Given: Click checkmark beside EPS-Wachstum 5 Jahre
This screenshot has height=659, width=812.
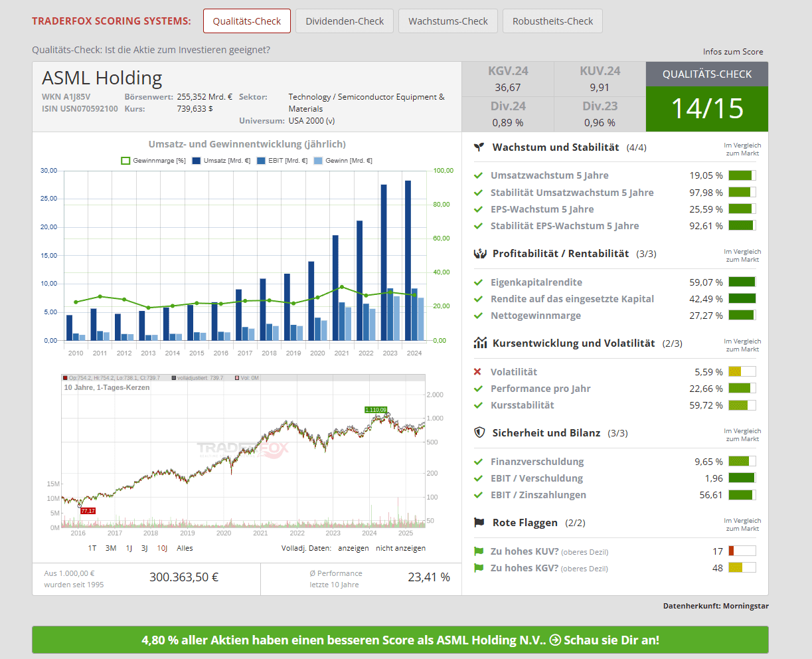Looking at the screenshot, I should pos(478,209).
